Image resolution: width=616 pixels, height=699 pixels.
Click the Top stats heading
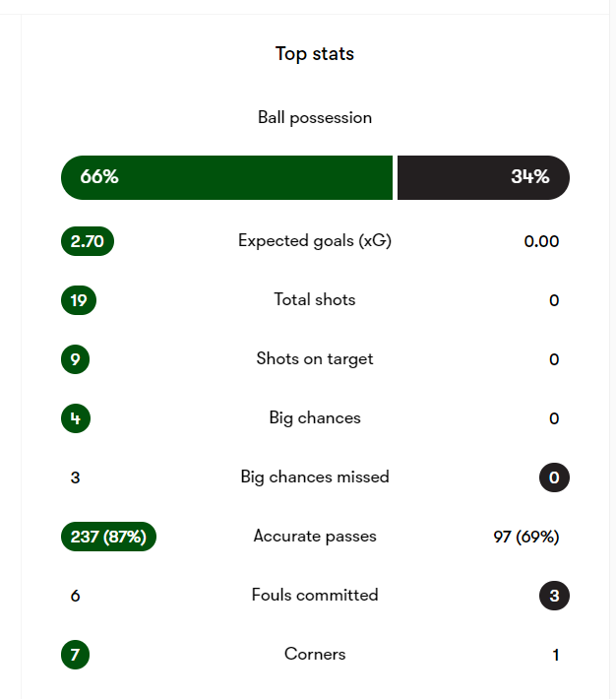[314, 54]
